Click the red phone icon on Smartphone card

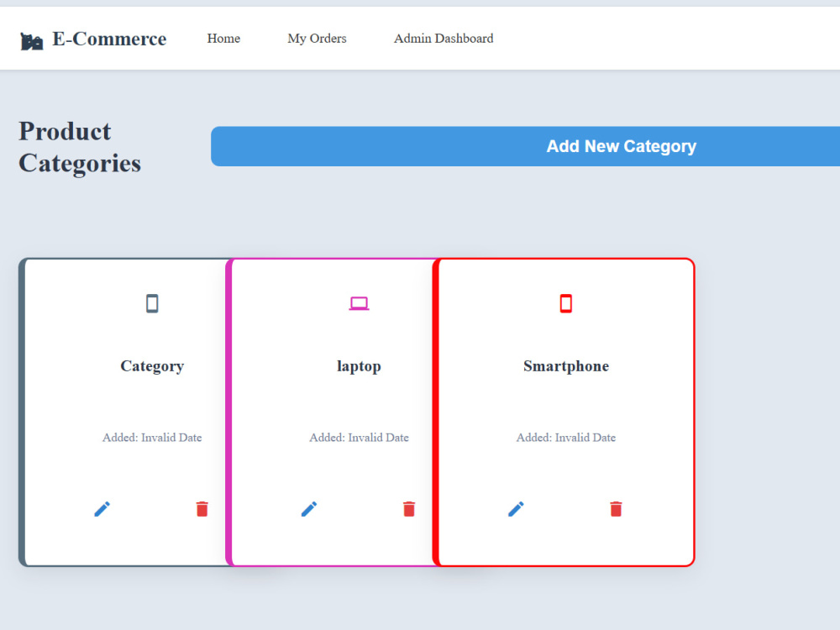click(565, 303)
